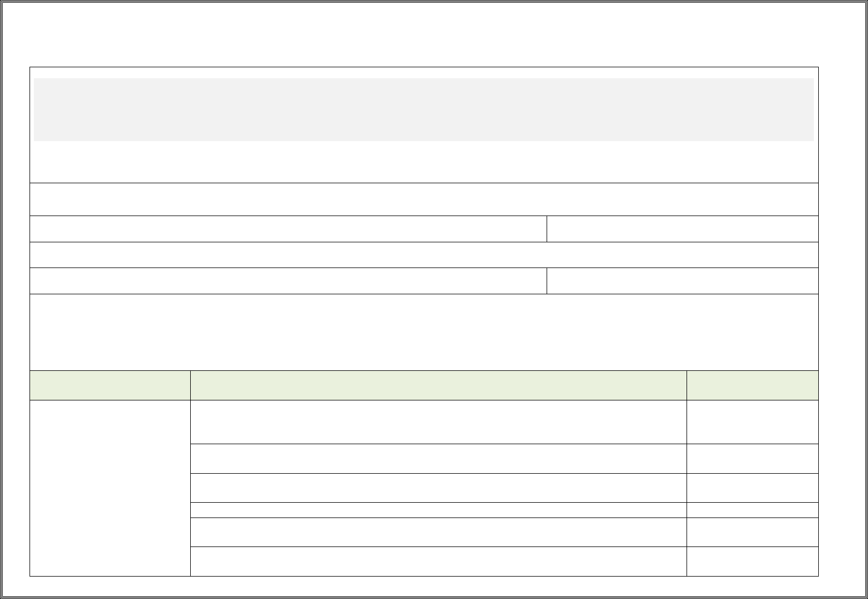Image resolution: width=868 pixels, height=599 pixels.
Task: Click the thinnest row cell in the right column
Action: (752, 510)
